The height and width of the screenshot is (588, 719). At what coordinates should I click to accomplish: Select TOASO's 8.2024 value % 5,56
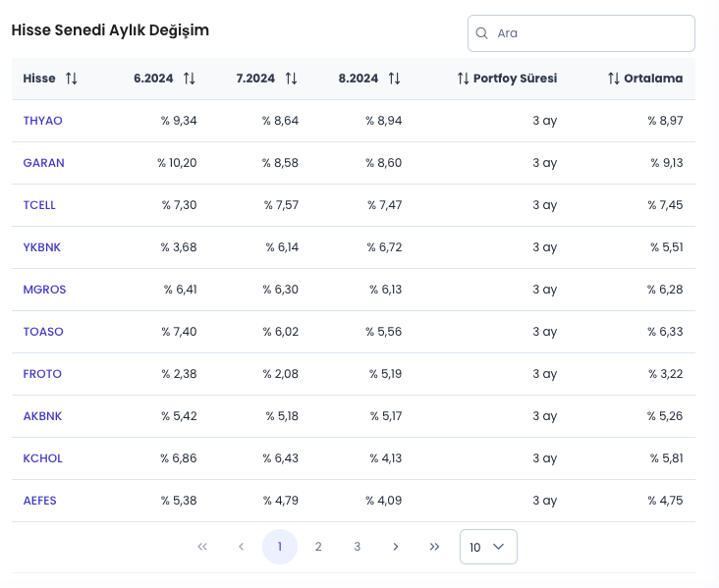pyautogui.click(x=384, y=332)
